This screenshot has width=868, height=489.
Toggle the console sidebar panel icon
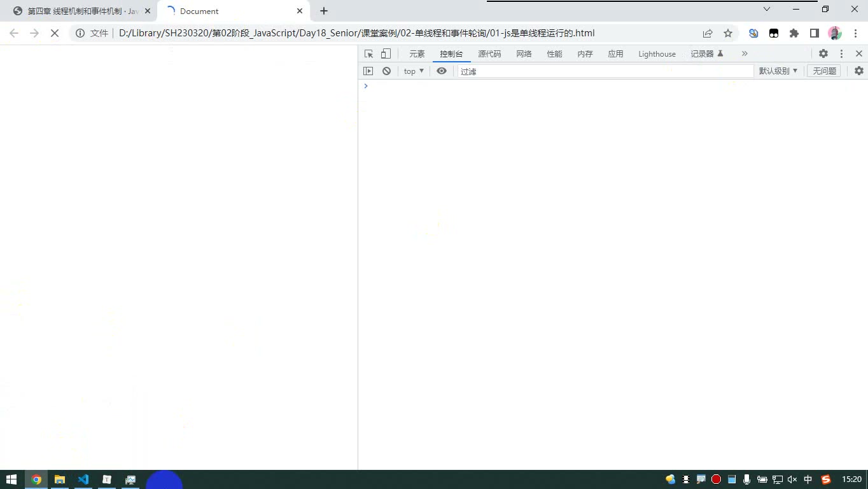[368, 71]
